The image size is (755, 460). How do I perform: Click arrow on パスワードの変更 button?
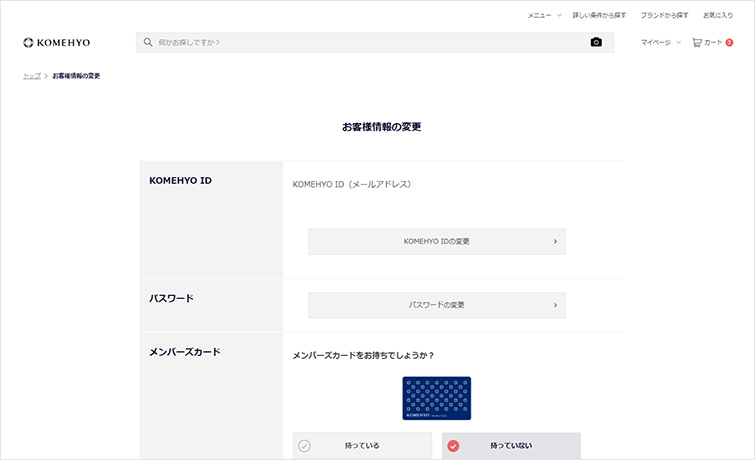[x=555, y=305]
